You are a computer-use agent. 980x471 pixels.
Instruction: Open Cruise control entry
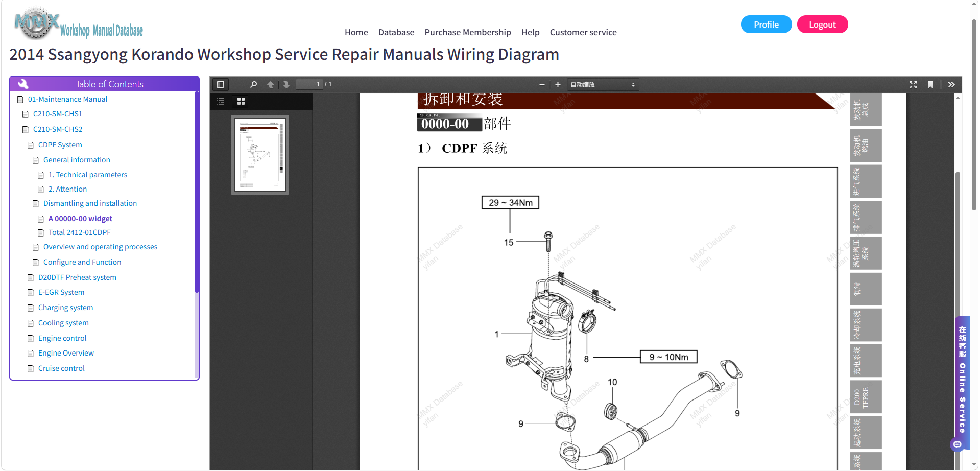[x=61, y=368]
